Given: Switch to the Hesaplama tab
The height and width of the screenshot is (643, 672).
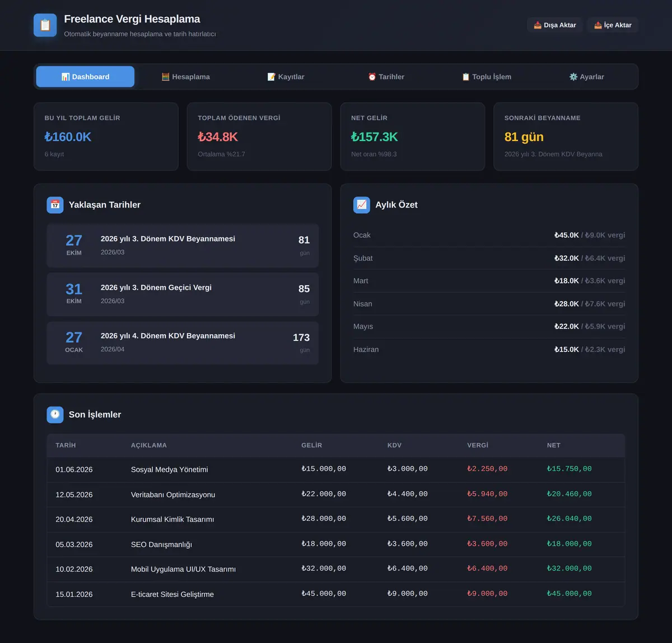Looking at the screenshot, I should point(185,77).
